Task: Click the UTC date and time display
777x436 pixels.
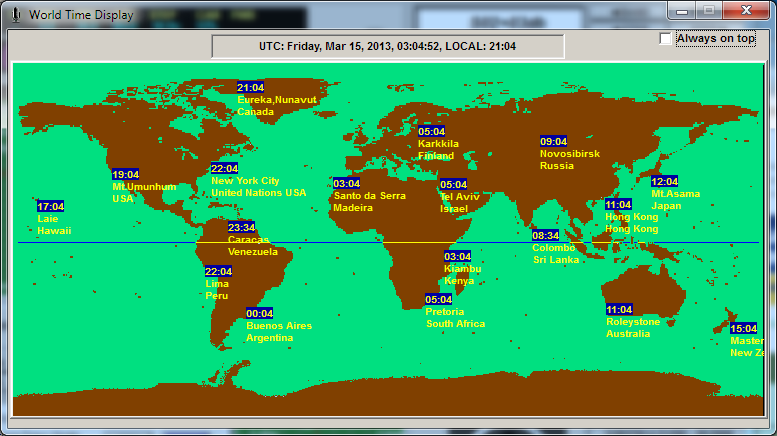Action: point(388,47)
